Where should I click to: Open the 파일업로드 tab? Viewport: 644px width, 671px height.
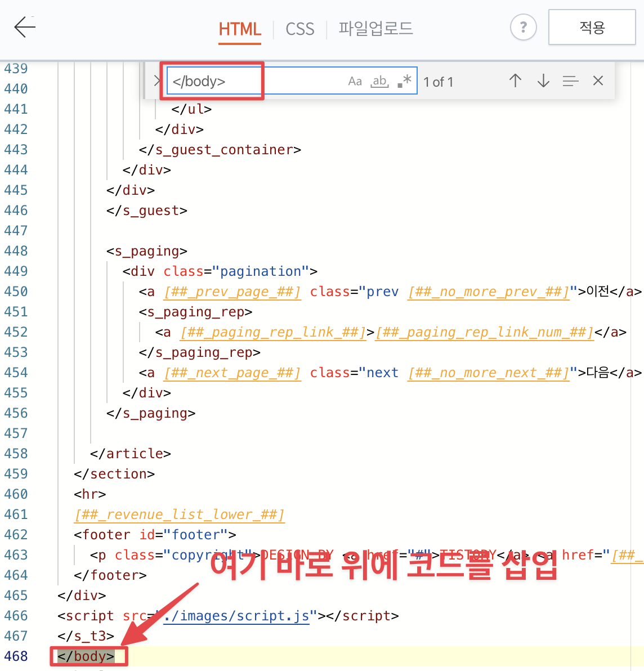pyautogui.click(x=375, y=29)
